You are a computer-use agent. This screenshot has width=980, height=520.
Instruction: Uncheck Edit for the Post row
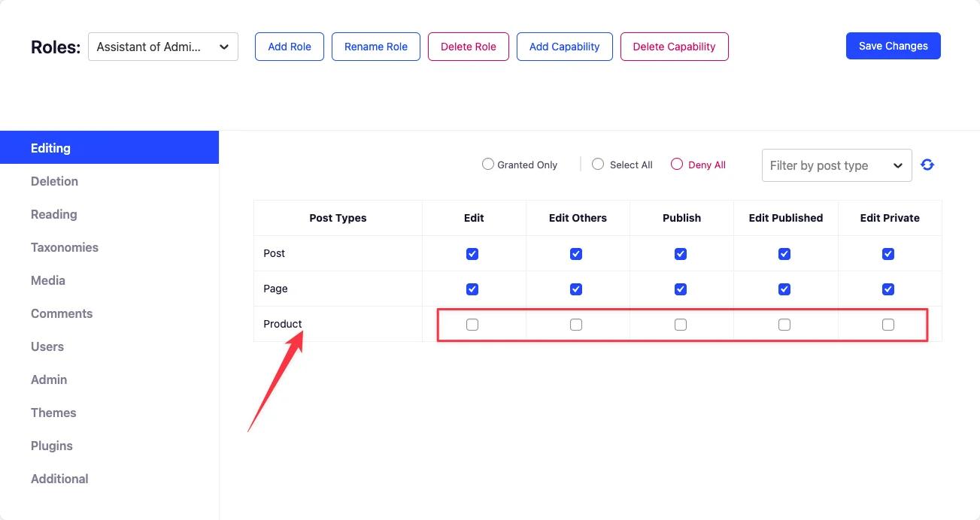(x=472, y=254)
